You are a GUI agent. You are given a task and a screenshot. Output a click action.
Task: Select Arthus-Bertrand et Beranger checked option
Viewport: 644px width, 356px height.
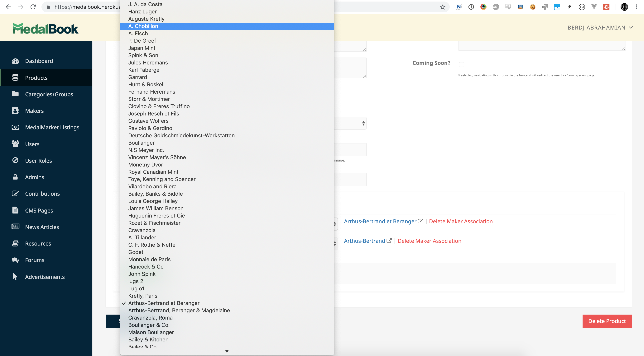tap(227, 303)
